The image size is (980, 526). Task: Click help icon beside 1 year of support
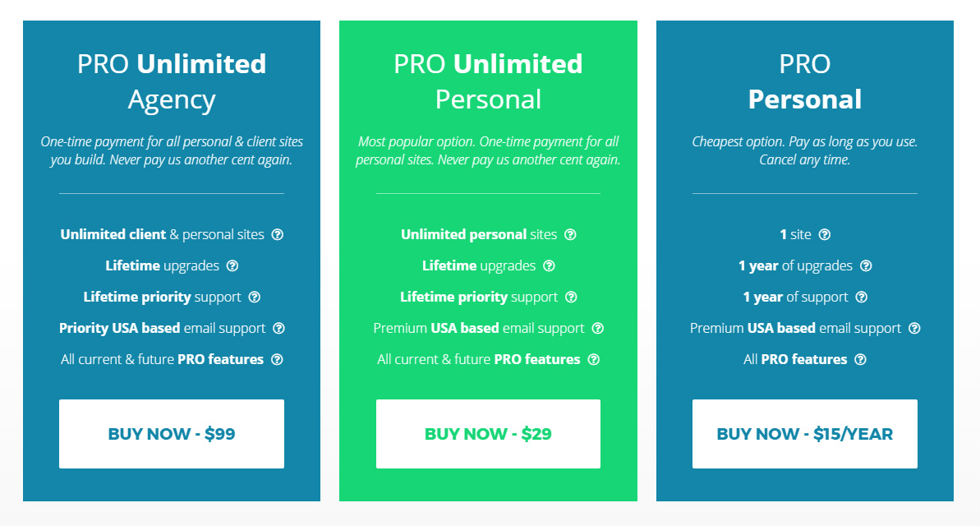861,297
